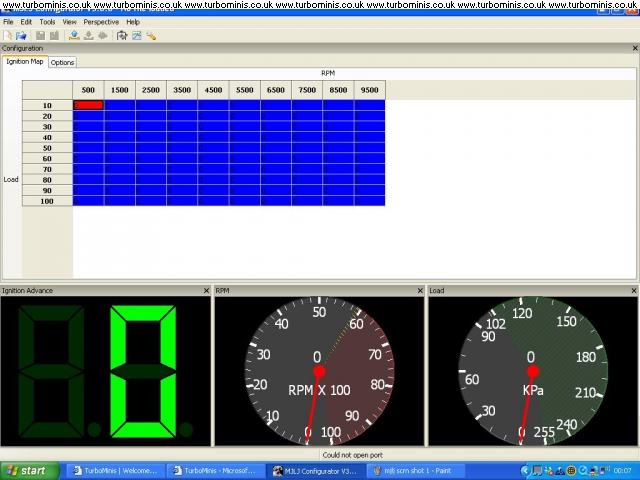640x480 pixels.
Task: Click the New file toolbar icon
Action: coord(7,36)
